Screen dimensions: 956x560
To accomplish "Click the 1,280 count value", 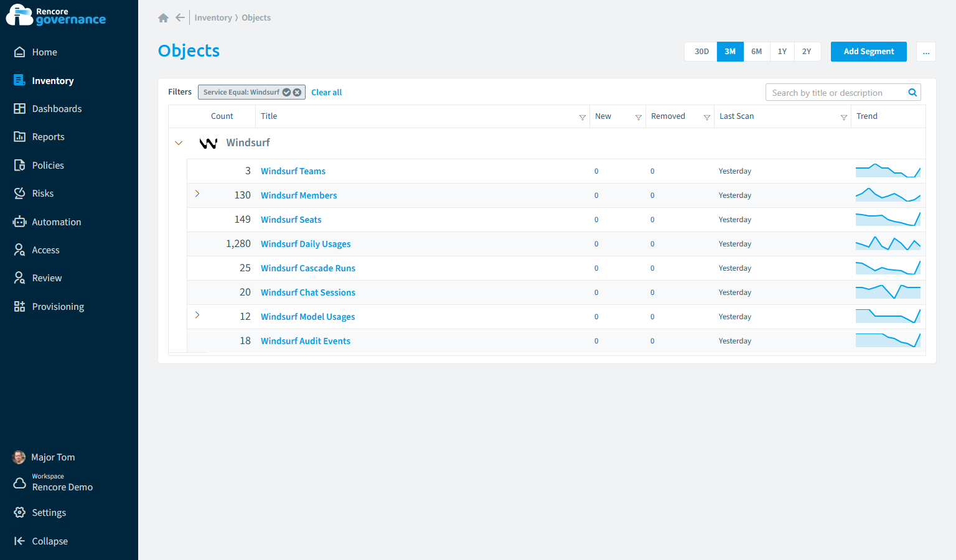I will (x=238, y=244).
